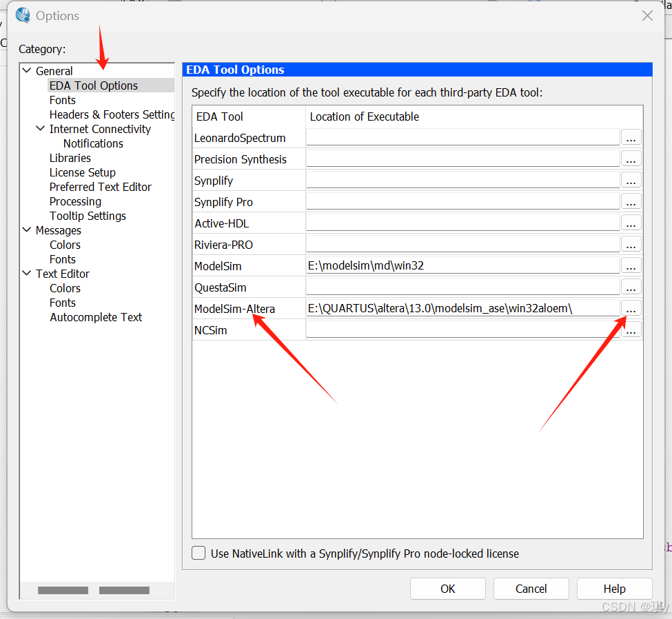Click ModelSim path E:\modelsim\md\win32
This screenshot has height=619, width=672.
point(463,266)
